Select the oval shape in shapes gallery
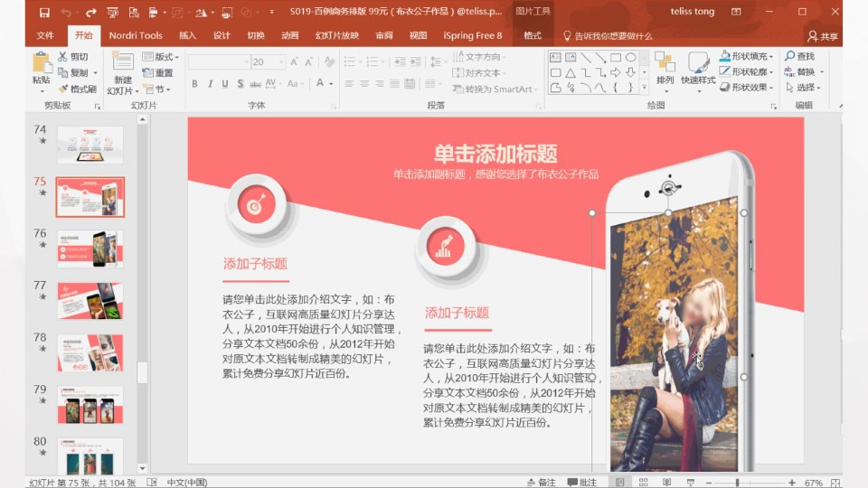This screenshot has width=868, height=488. (630, 58)
